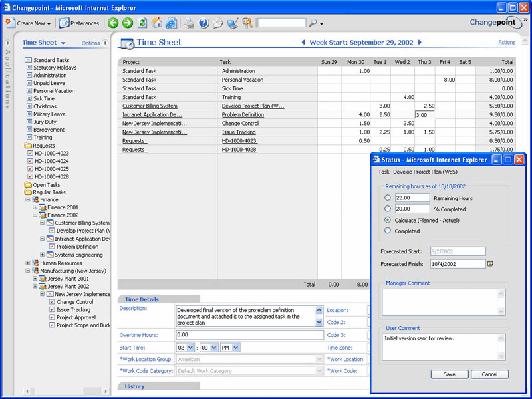Click the left tree horizontal scrollbar right arrow
Screen dimensions: 532x399
(105, 392)
